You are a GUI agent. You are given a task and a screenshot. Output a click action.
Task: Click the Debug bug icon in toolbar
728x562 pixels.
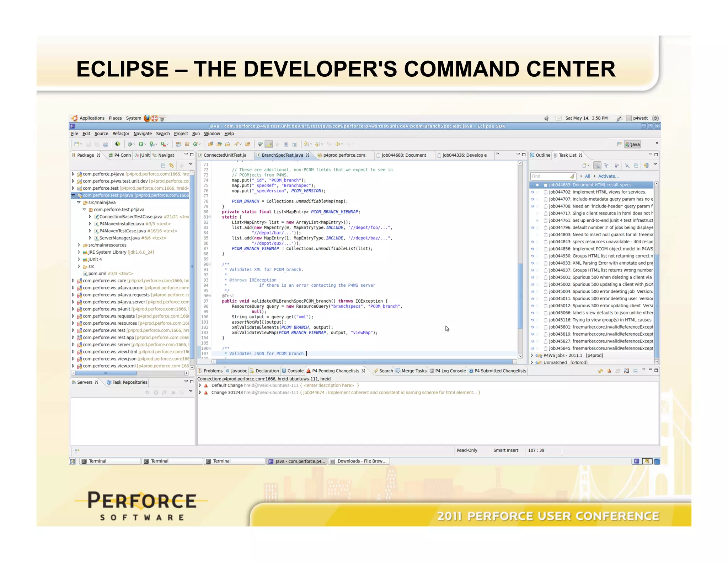tap(130, 144)
